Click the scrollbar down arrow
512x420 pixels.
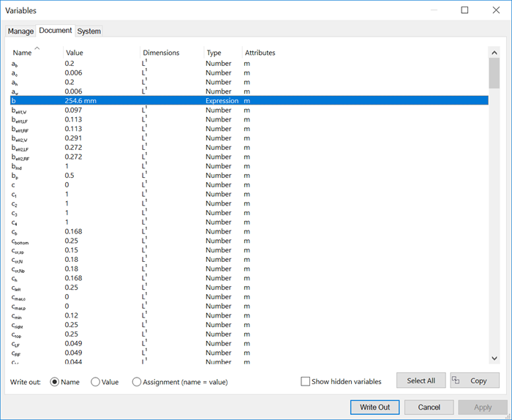click(x=494, y=359)
